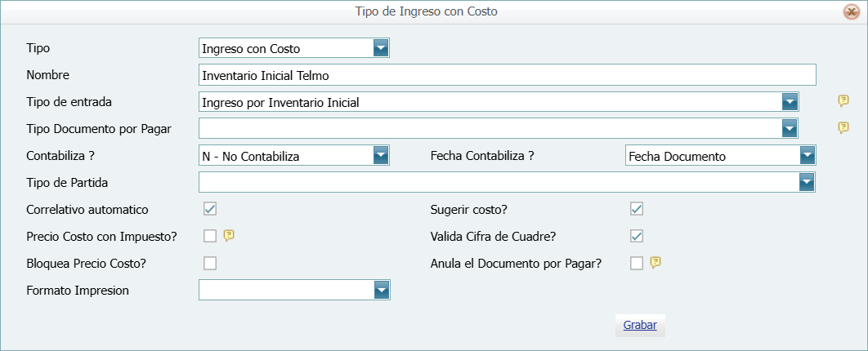Enable Bloquea Precio Costo checkbox
The image size is (868, 351).
coord(210,263)
